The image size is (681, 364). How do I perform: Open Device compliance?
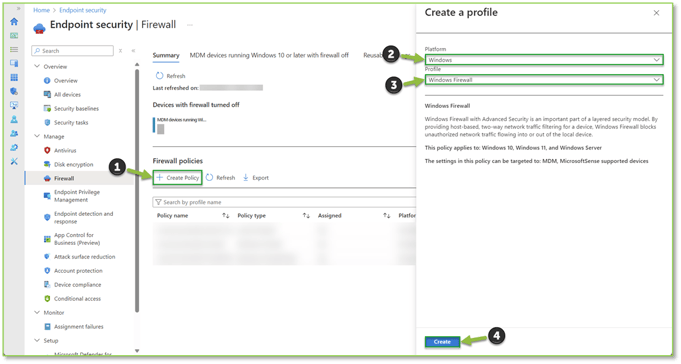pyautogui.click(x=77, y=285)
